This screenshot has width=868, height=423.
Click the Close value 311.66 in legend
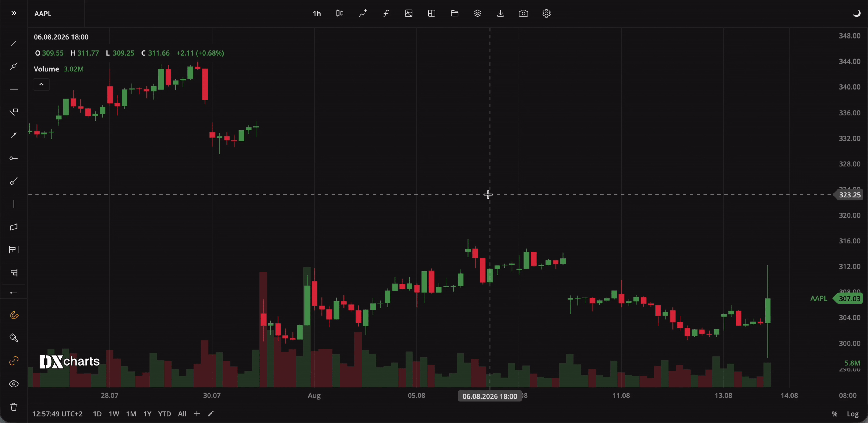(159, 53)
